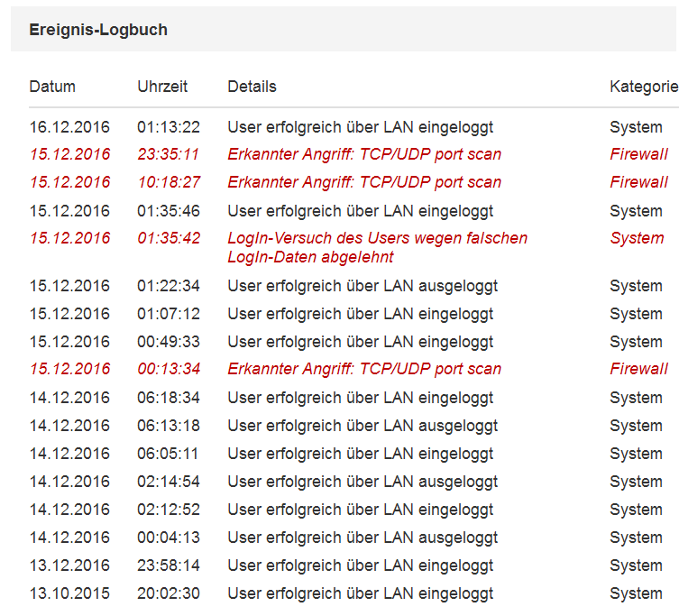
Task: Select the log entry timestamped 01:13:22
Action: 360,127
